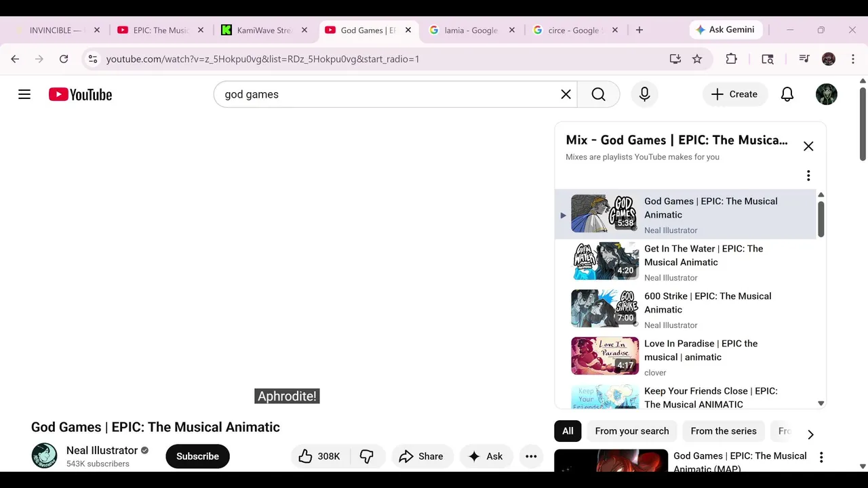Open media controls in the toolbar
868x488 pixels.
[804, 59]
